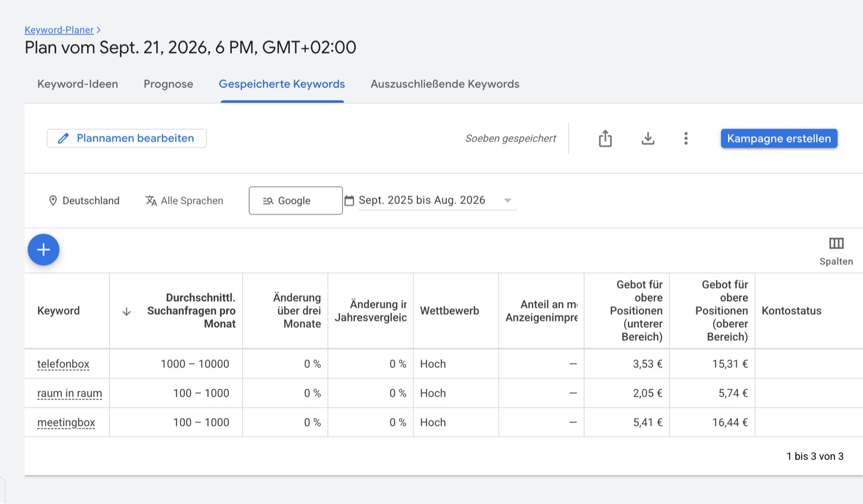Sort by Gebot für obere Positionen (oberer Bereich)

pyautogui.click(x=722, y=311)
